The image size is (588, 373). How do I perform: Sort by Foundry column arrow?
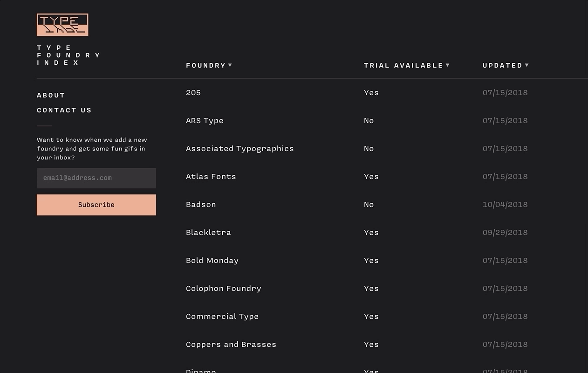230,65
